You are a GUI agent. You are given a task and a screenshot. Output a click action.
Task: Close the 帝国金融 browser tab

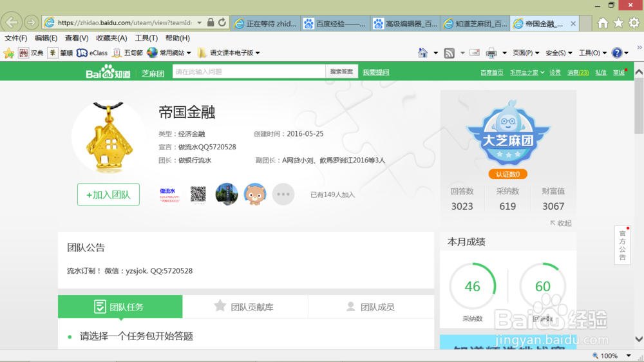click(x=573, y=24)
